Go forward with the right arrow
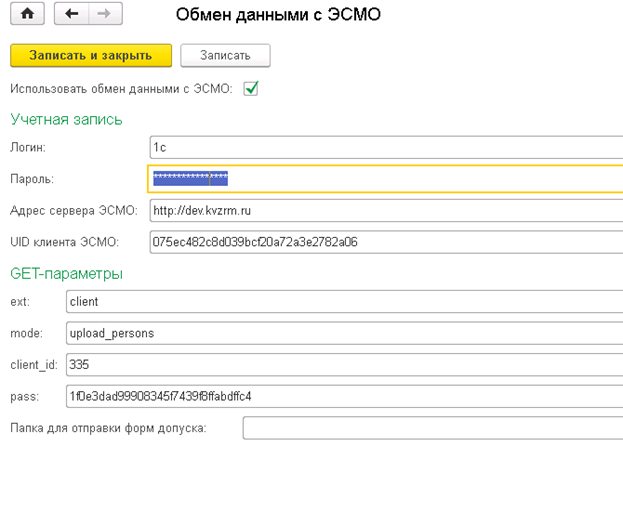The height and width of the screenshot is (512, 623). [105, 15]
